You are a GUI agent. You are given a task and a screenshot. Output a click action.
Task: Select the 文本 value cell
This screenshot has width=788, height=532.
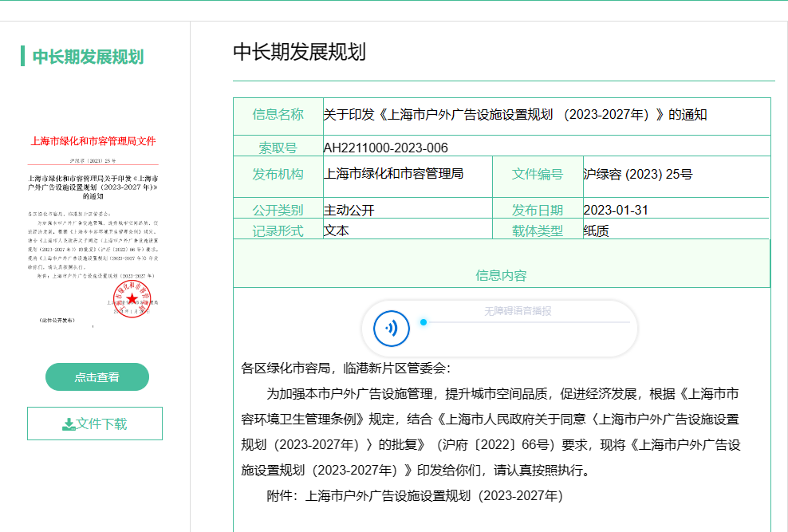[408, 229]
